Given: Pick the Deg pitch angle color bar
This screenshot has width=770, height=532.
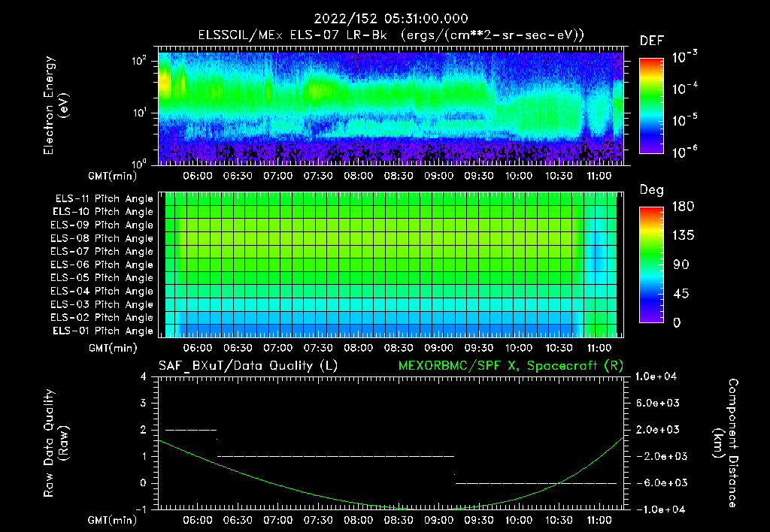Looking at the screenshot, I should [x=652, y=264].
